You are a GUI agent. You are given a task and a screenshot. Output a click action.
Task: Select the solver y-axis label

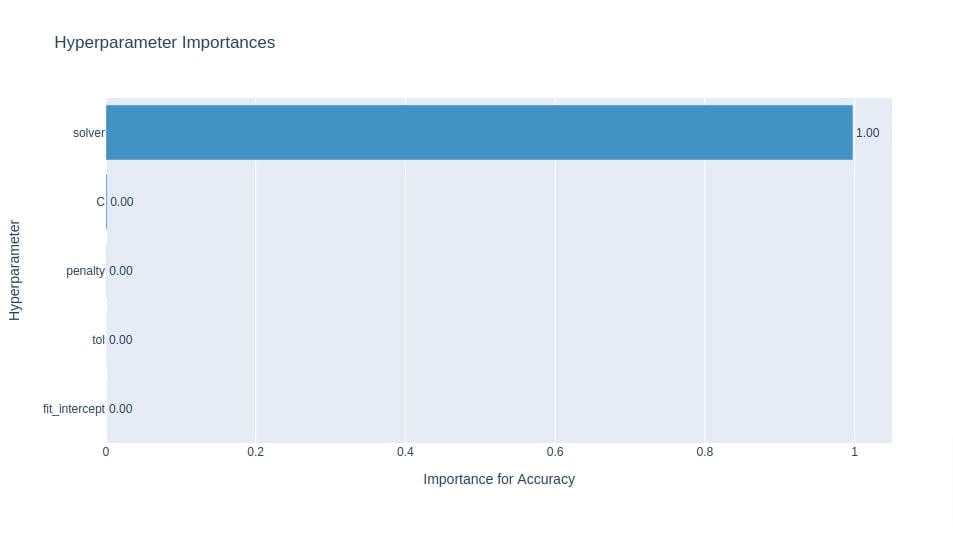(x=89, y=133)
